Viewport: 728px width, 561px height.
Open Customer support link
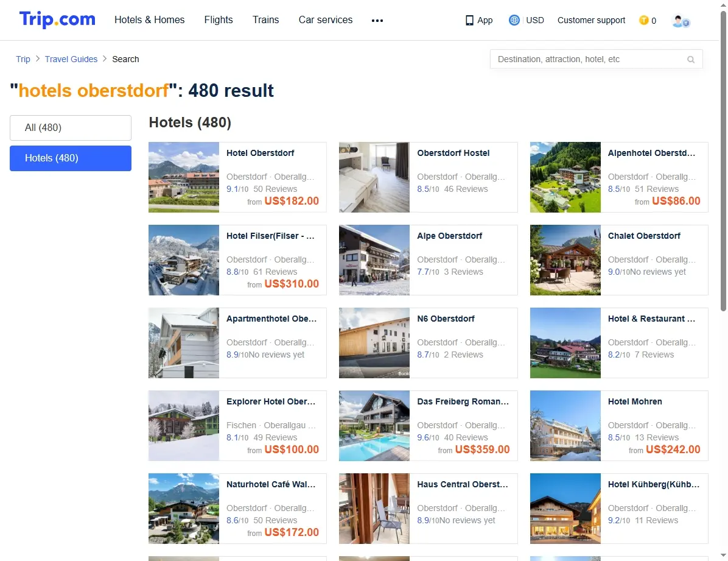591,20
